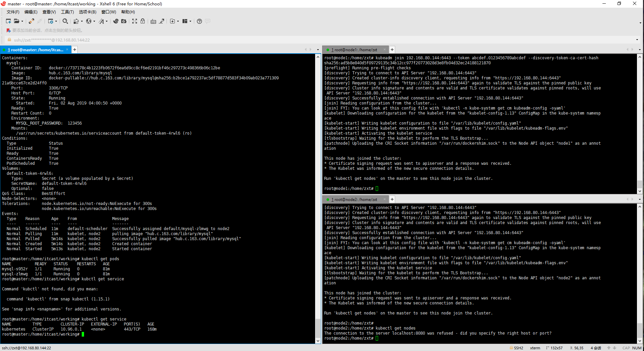644x351 pixels.
Task: Click the encoding globe icon
Action: pyautogui.click(x=89, y=21)
